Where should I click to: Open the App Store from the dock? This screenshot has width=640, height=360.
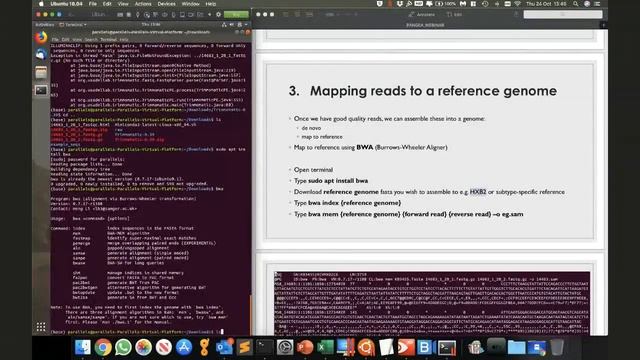[184, 347]
